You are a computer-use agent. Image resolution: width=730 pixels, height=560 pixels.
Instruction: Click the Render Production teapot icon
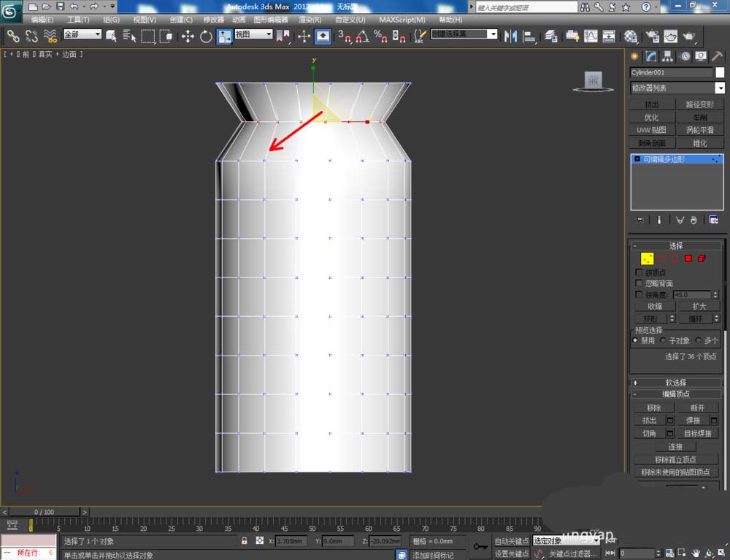pyautogui.click(x=689, y=37)
